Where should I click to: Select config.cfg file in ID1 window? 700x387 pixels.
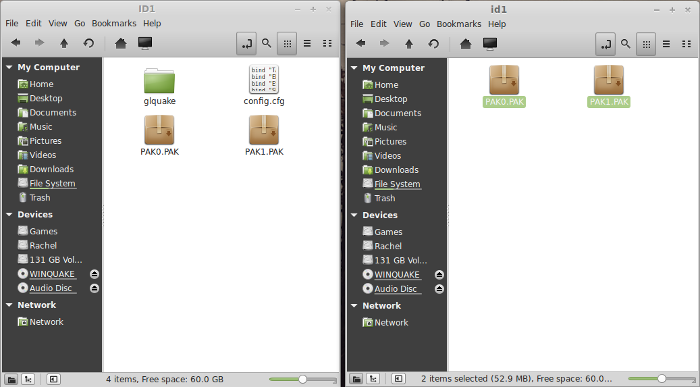coord(264,85)
